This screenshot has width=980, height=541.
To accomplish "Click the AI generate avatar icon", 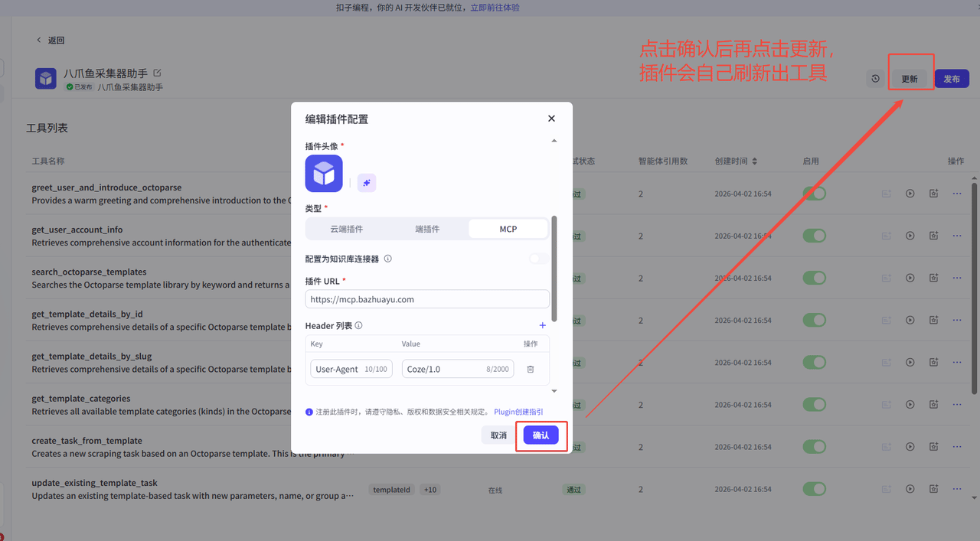I will click(367, 183).
